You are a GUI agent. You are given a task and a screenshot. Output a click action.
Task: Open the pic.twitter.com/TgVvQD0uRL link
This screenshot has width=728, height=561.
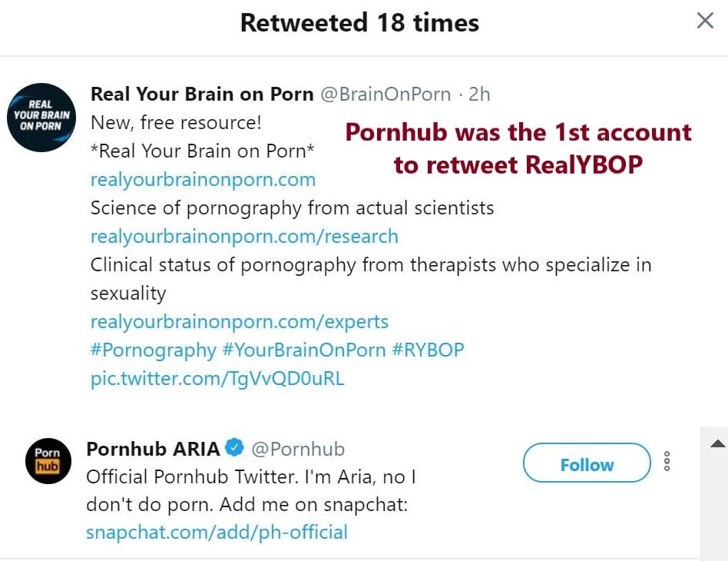(x=217, y=378)
